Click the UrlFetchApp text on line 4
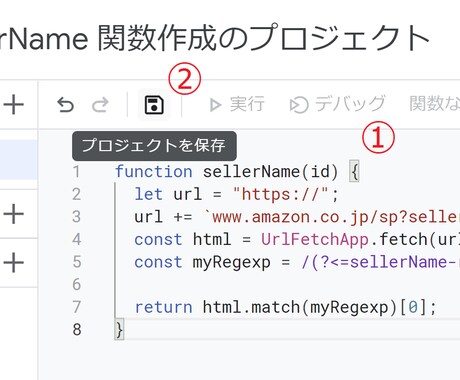This screenshot has height=380, width=460. tap(315, 239)
